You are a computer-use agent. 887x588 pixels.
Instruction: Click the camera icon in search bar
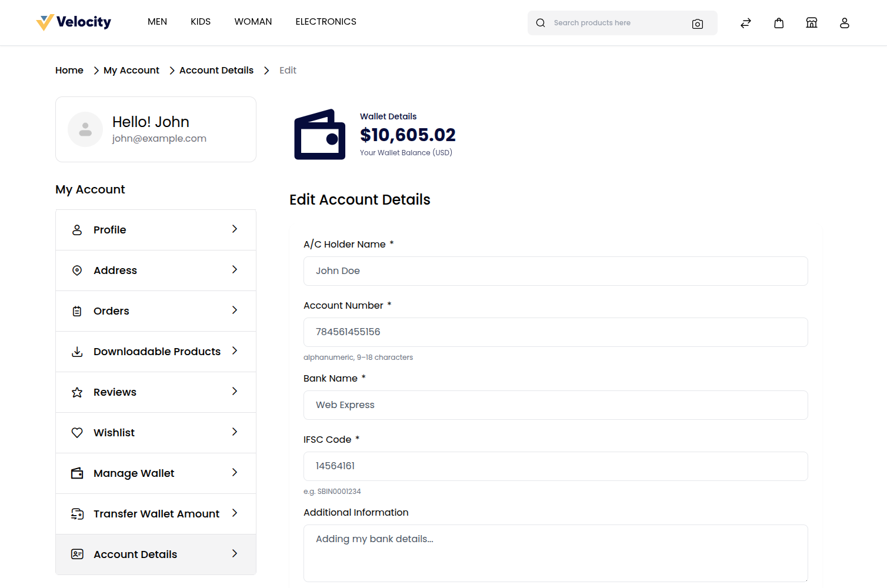point(698,24)
